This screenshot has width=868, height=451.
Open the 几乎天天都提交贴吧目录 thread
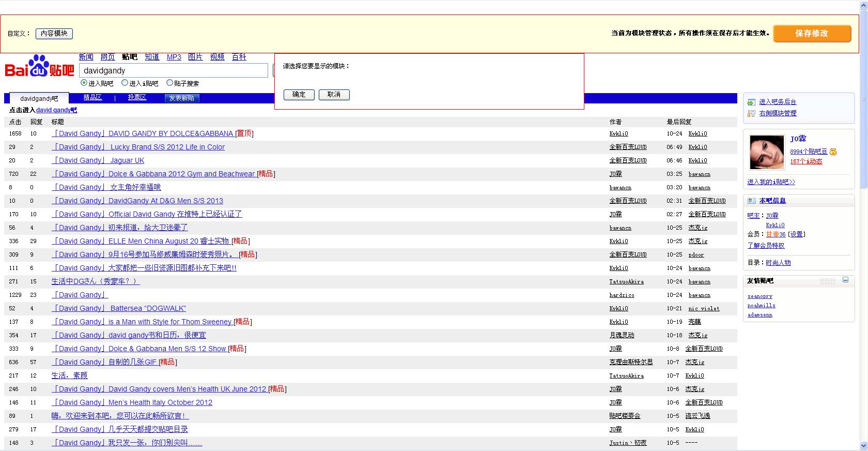[x=120, y=429]
